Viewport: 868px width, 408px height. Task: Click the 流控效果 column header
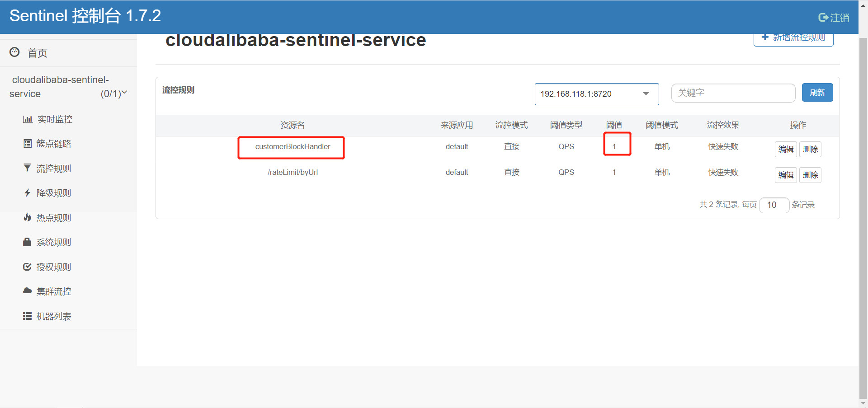tap(723, 125)
